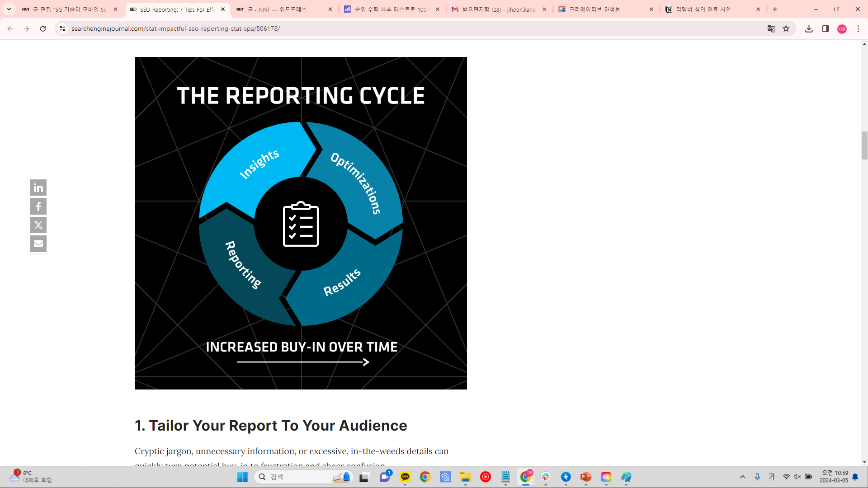The image size is (868, 488).
Task: Click microphone icon in system tray
Action: (x=757, y=477)
